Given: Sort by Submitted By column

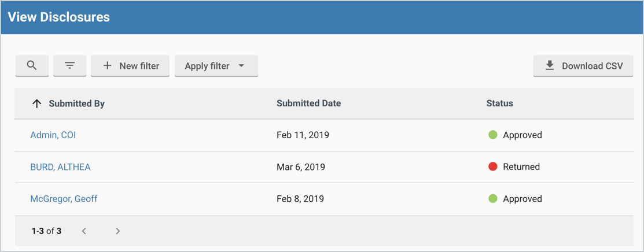Looking at the screenshot, I should 76,103.
